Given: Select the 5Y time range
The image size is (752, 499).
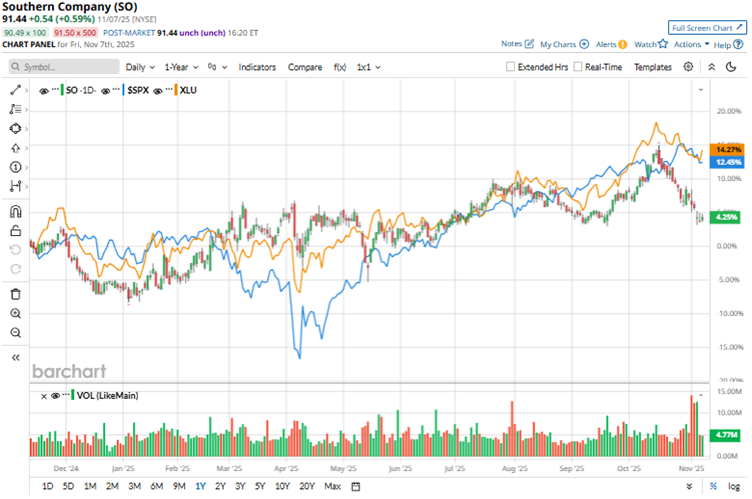Looking at the screenshot, I should (x=260, y=487).
